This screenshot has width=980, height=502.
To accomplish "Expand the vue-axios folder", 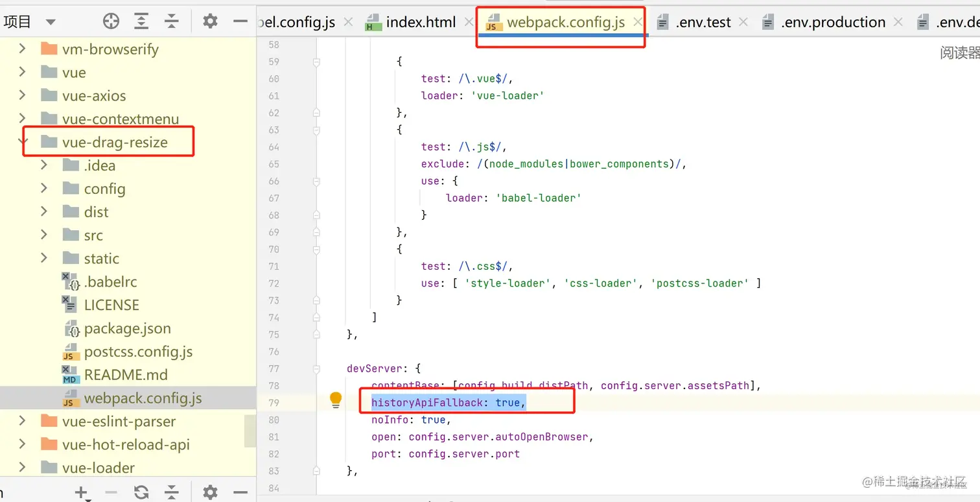I will click(23, 95).
